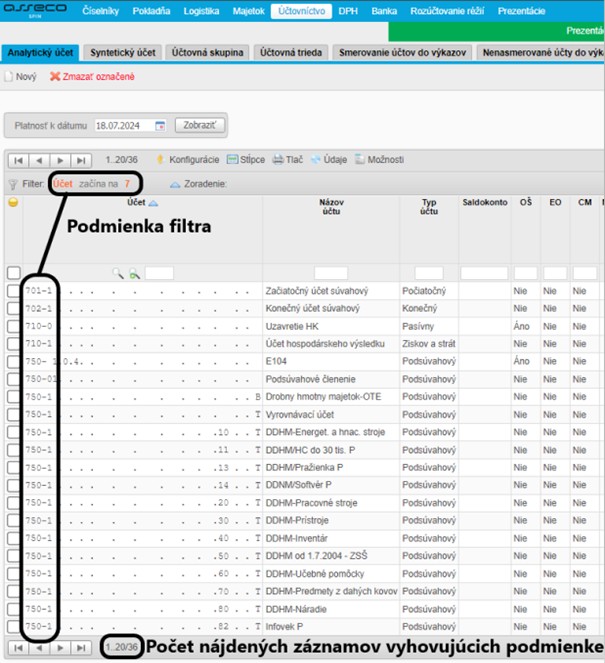Go to next page in top pager
This screenshot has width=605, height=663.
[63, 160]
